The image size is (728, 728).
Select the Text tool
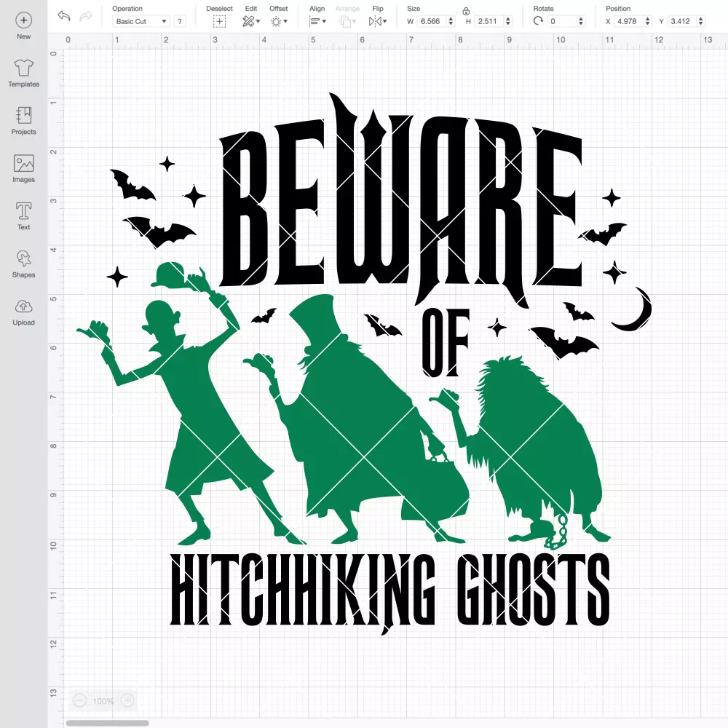24,216
